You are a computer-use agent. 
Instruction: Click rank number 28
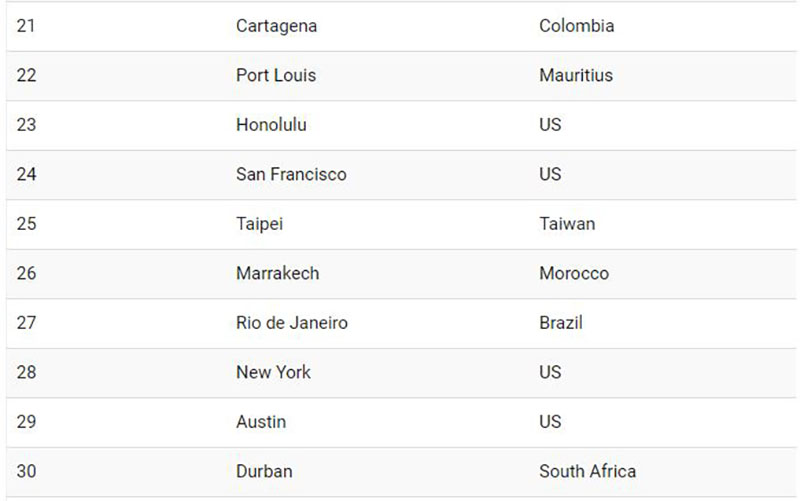tap(26, 372)
